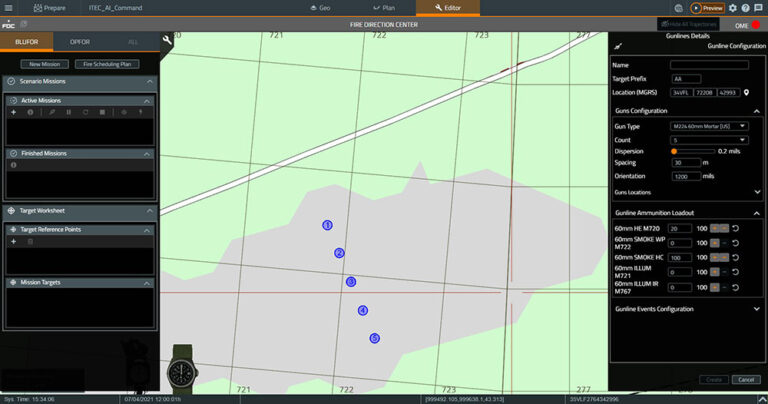Expand the Gunline Events Configuration section

[757, 309]
